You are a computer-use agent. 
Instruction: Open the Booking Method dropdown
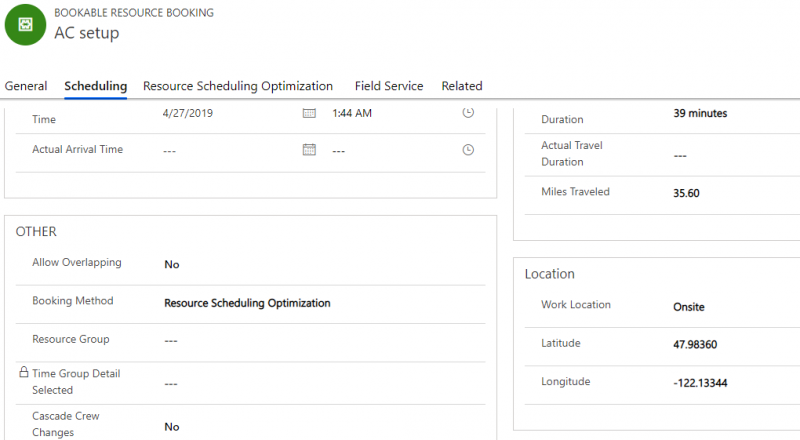[247, 303]
